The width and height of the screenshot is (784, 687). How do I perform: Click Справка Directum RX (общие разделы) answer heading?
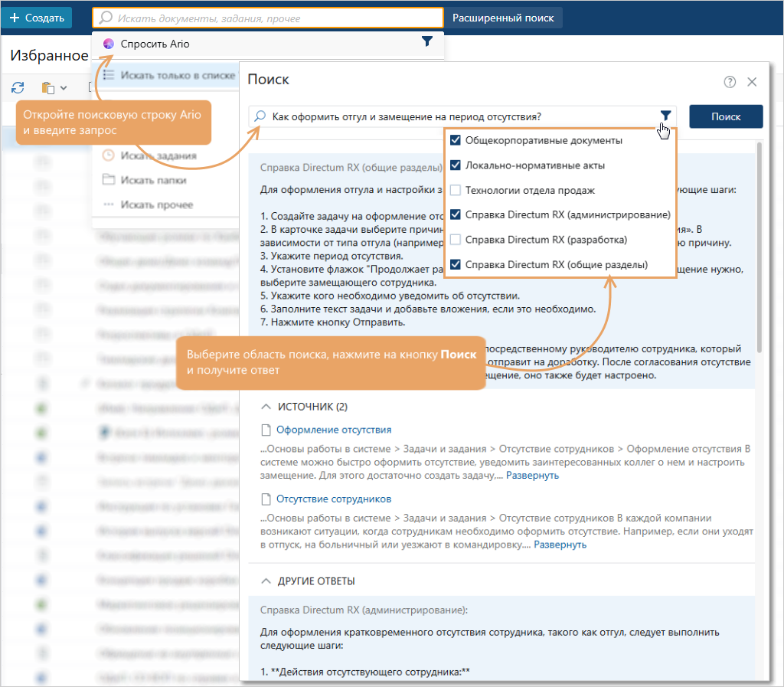click(x=351, y=168)
